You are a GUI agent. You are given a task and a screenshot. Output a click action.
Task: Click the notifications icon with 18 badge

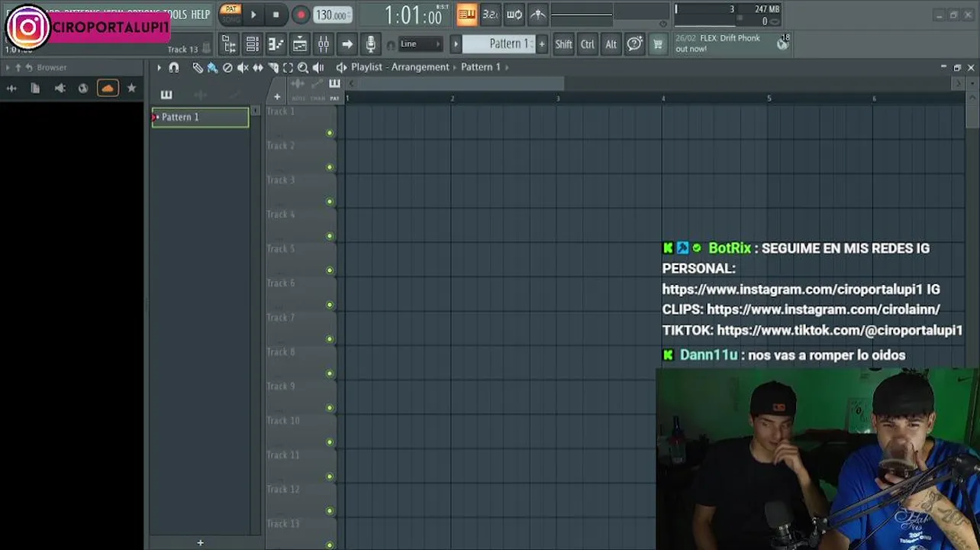[782, 43]
